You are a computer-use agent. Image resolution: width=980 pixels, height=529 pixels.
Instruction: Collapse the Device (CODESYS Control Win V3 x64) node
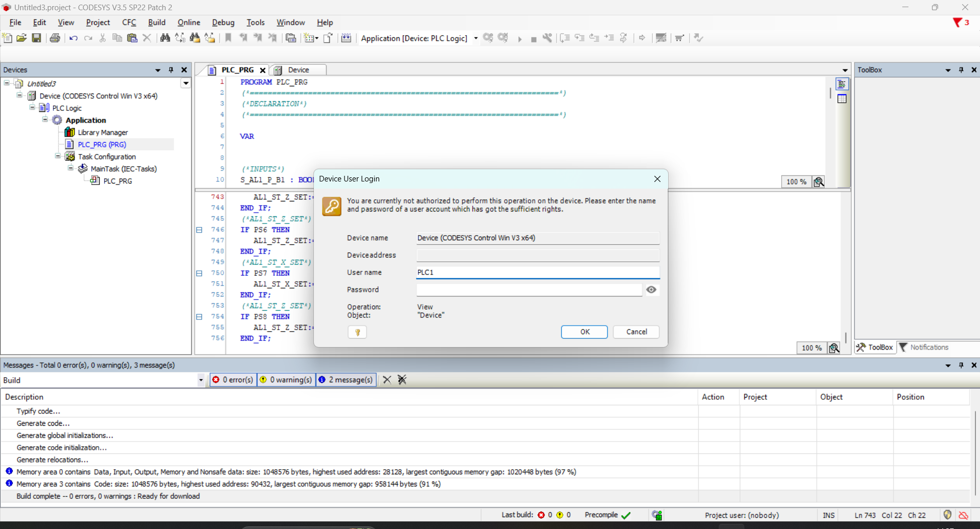click(19, 95)
